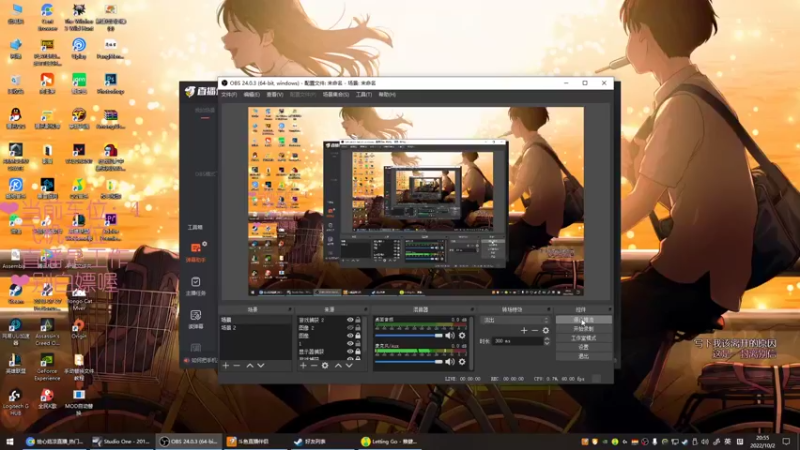This screenshot has width=800, height=450.
Task: Open the 查看(V) menu
Action: [x=274, y=94]
